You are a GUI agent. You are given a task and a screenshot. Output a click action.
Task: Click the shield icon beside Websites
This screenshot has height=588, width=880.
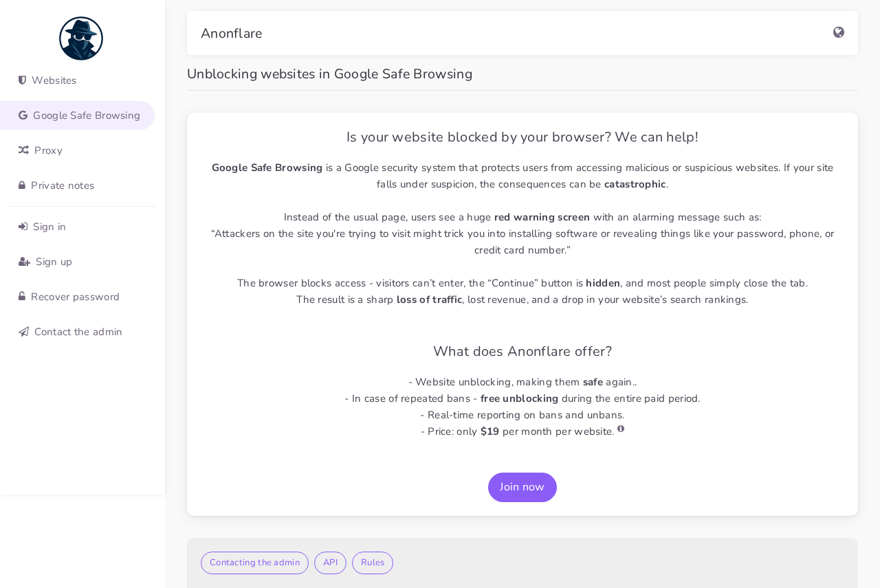pos(23,80)
